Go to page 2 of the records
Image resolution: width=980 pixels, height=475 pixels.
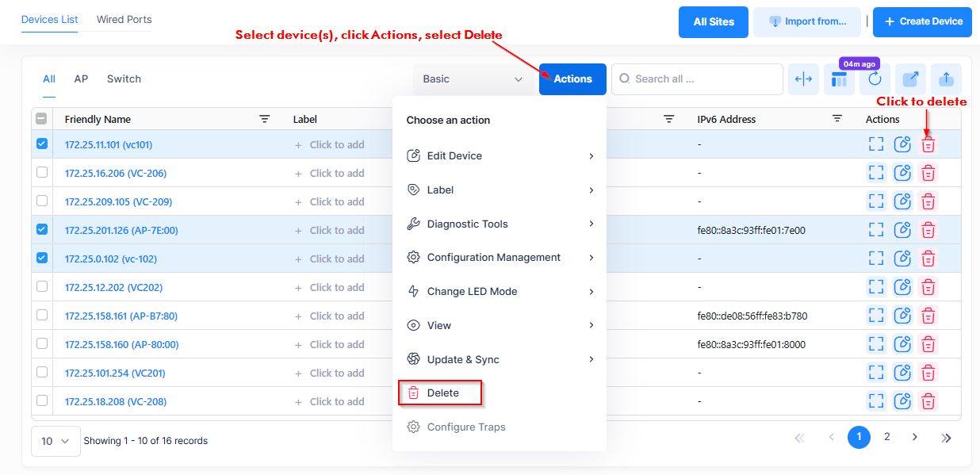click(x=887, y=437)
